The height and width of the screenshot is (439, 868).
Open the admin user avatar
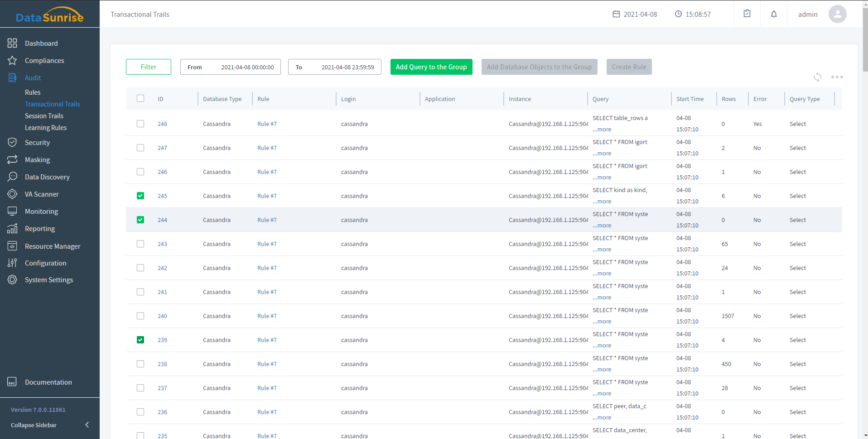click(x=837, y=14)
